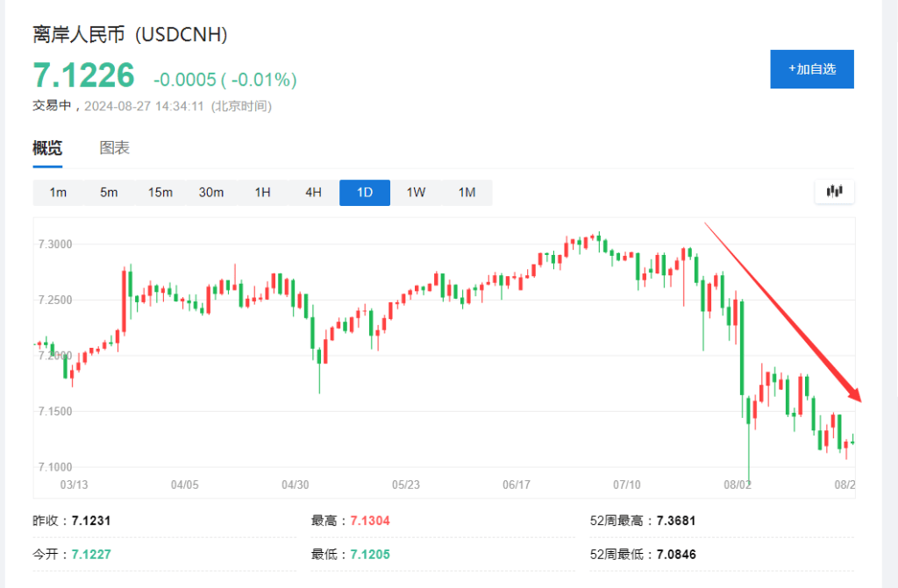Select the 1m timeframe
898x588 pixels.
coord(58,193)
